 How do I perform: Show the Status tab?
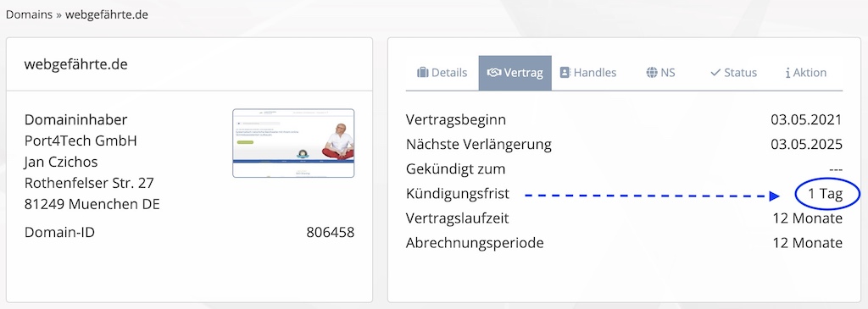733,73
